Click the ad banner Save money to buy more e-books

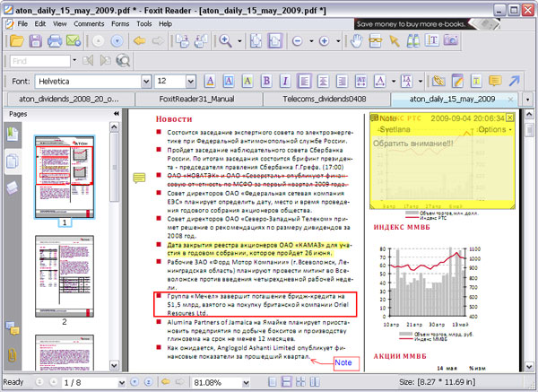click(427, 24)
